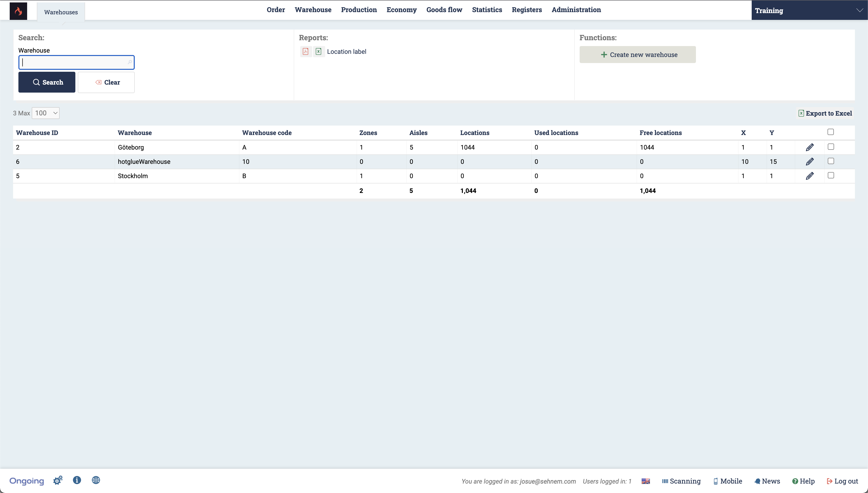868x493 pixels.
Task: Click the PDF Location label report icon
Action: [305, 51]
